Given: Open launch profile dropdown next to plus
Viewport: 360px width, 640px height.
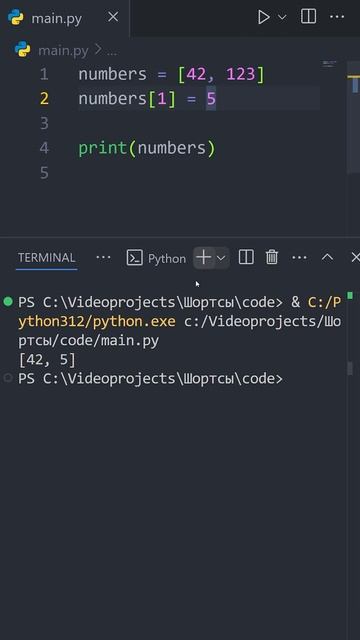Looking at the screenshot, I should (221, 258).
